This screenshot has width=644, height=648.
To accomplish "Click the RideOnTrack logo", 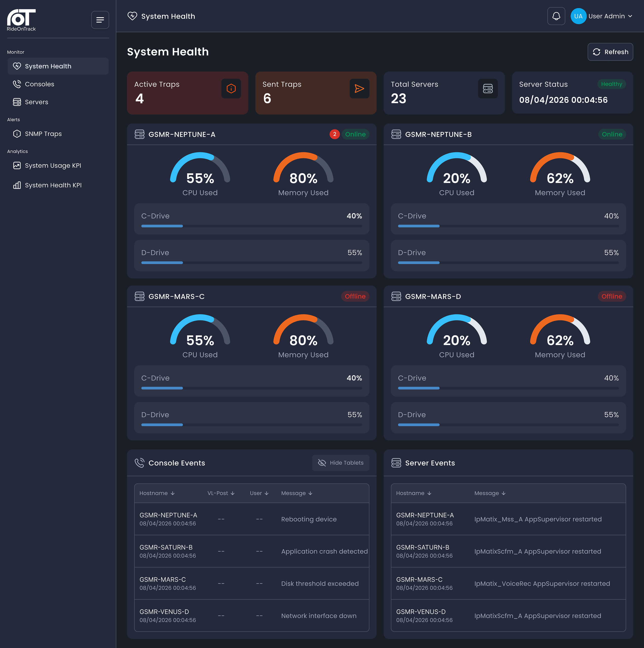I will coord(22,20).
